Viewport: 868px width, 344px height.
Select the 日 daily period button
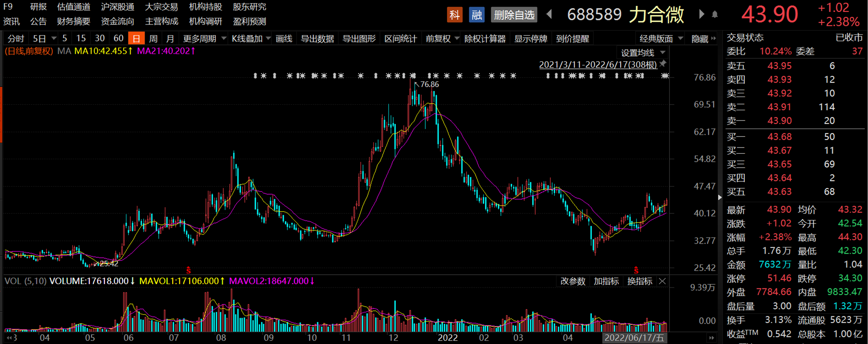[136, 39]
